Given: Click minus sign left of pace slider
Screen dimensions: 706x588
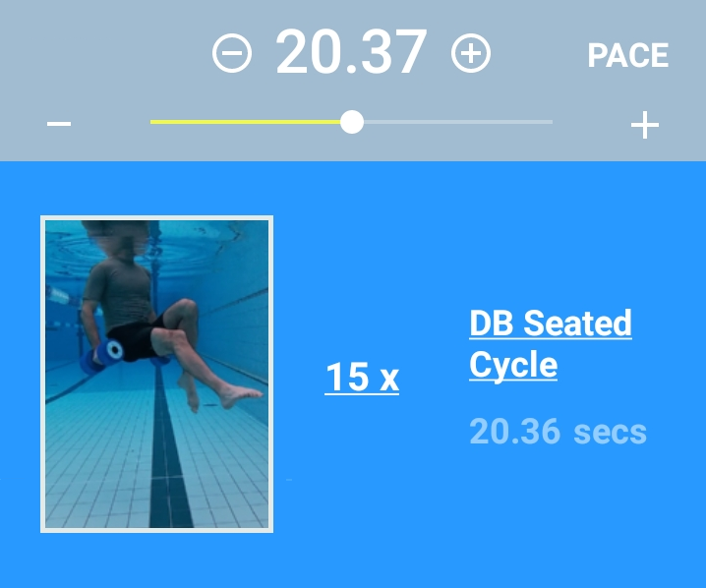Looking at the screenshot, I should [59, 124].
